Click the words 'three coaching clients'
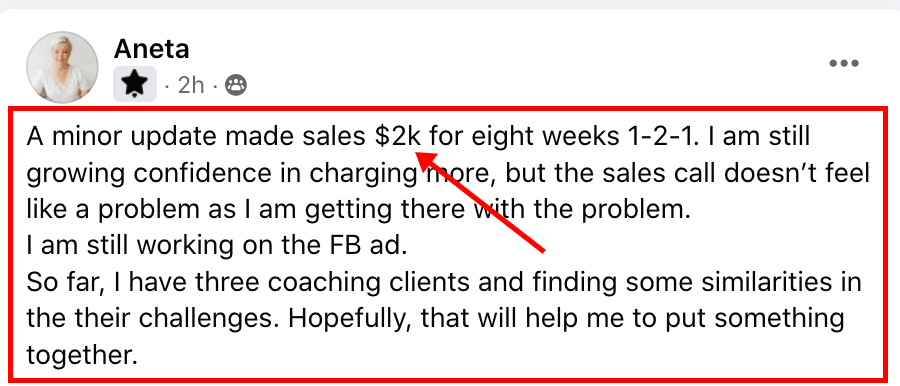Image resolution: width=900 pixels, height=386 pixels. 336,283
